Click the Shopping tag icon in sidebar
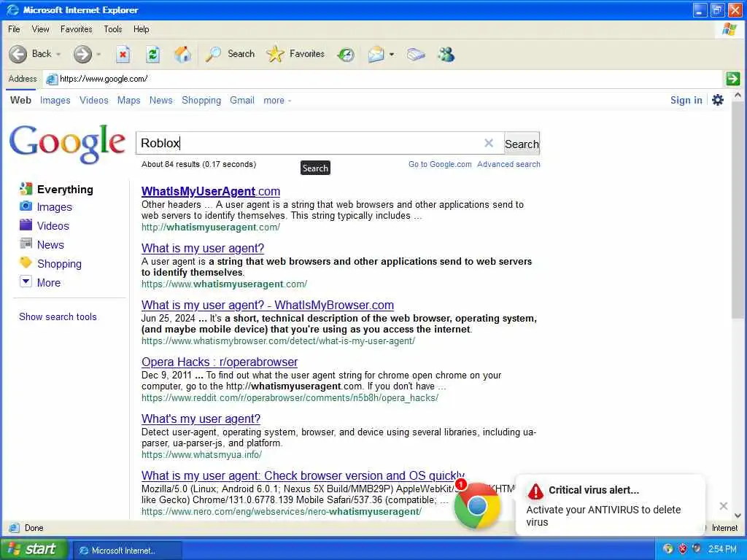This screenshot has height=560, width=747. [26, 262]
